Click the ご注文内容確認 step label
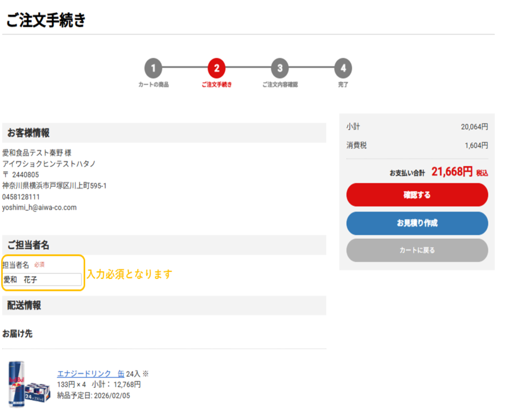Image resolution: width=505 pixels, height=420 pixels. [x=280, y=84]
